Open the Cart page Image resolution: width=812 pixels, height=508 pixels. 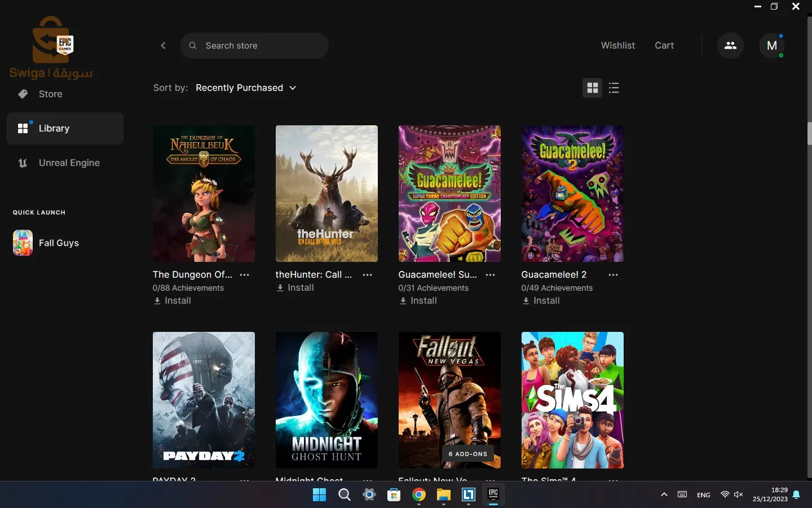tap(664, 46)
